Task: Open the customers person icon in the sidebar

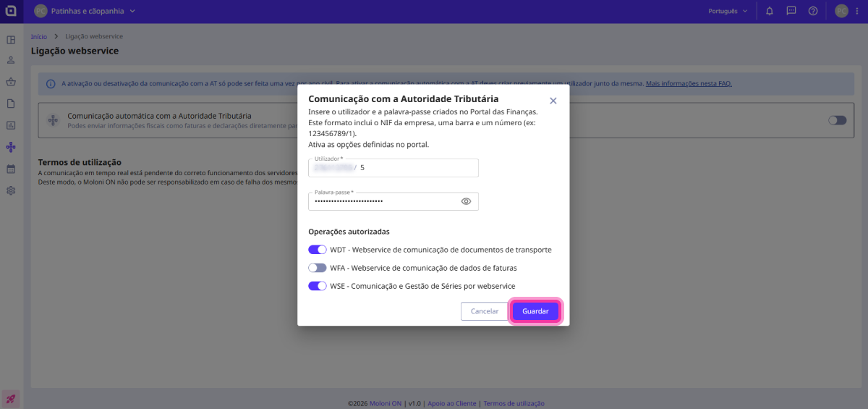Action: click(x=11, y=60)
